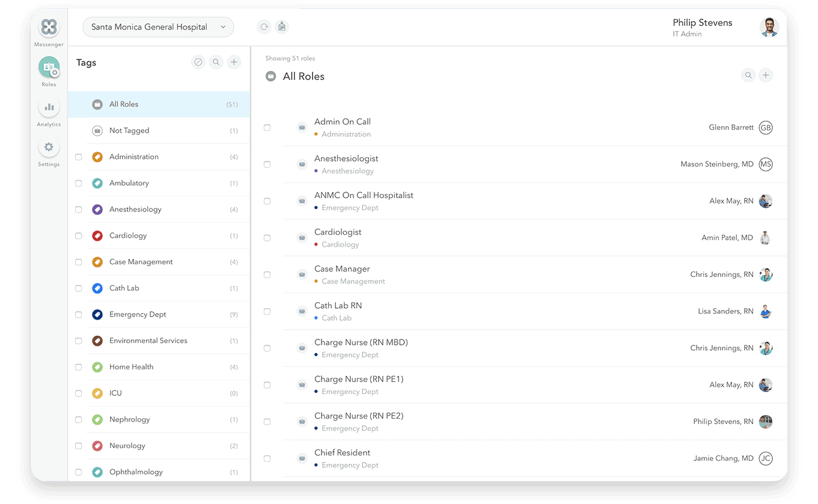
Task: Click Amin Patel's avatar photo
Action: pos(765,238)
